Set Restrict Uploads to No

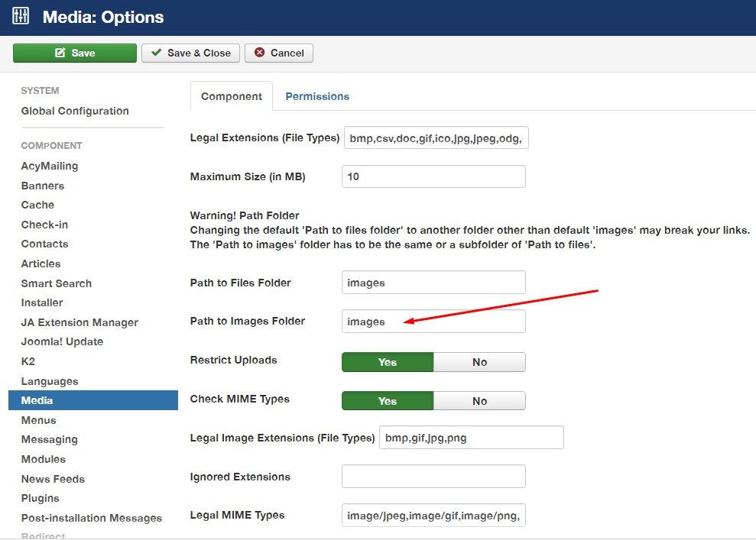coord(479,362)
